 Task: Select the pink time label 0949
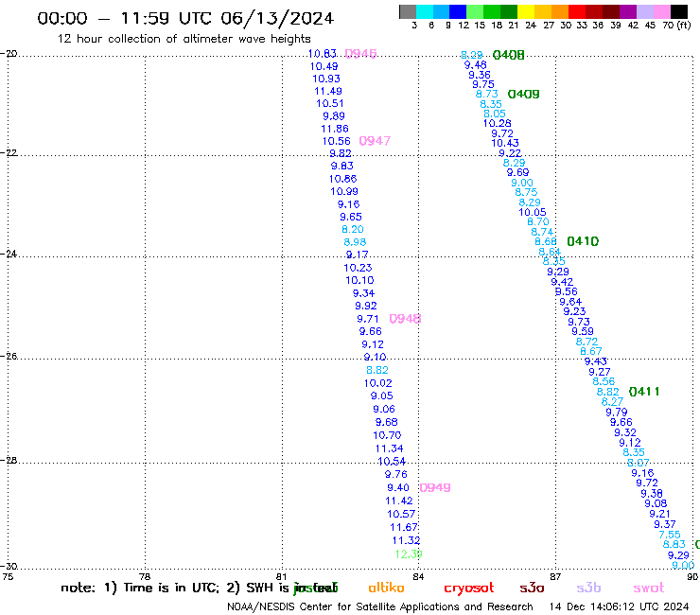tap(435, 487)
